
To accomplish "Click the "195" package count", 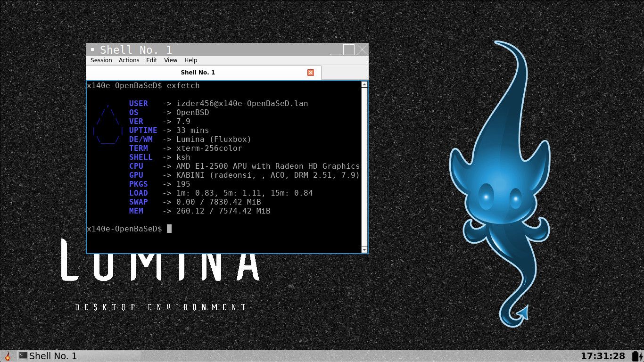I will click(x=183, y=184).
